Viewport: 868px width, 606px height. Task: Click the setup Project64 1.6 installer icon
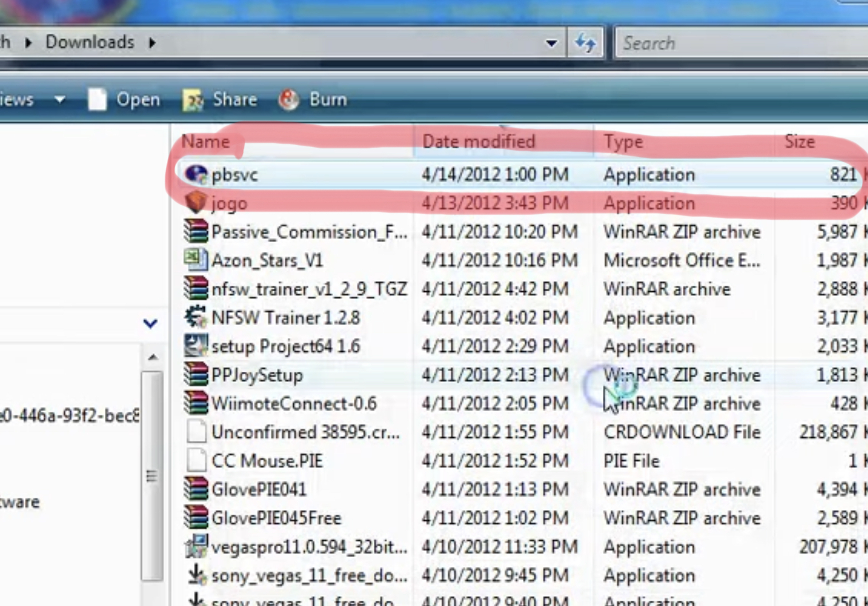(x=196, y=345)
